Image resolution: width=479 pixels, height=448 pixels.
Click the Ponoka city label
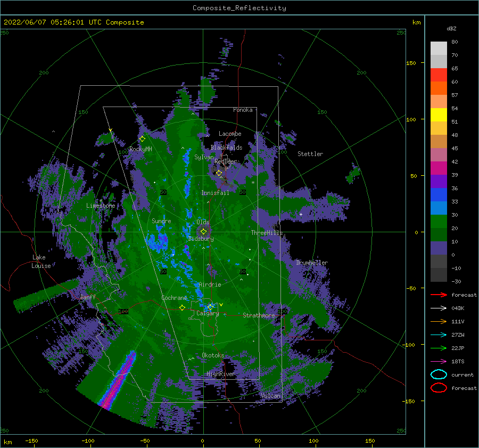pos(243,110)
